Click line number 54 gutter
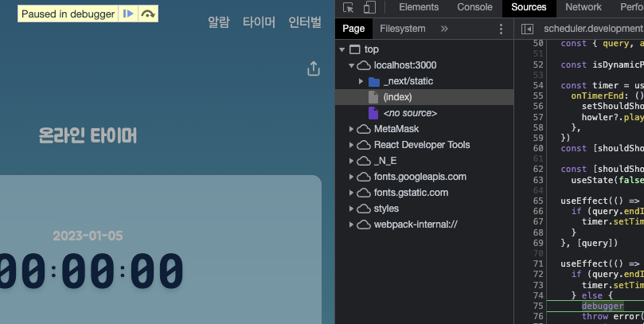This screenshot has height=324, width=644. [x=537, y=85]
